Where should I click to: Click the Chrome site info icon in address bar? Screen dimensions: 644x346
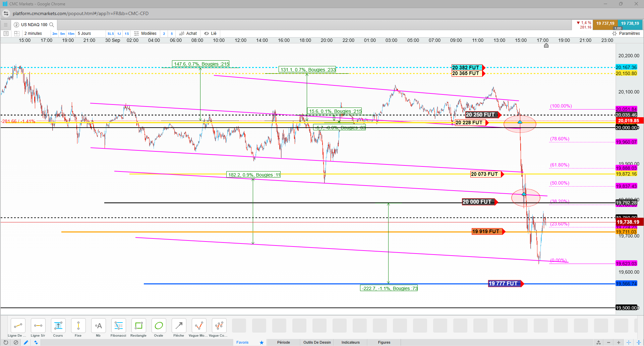tap(6, 13)
